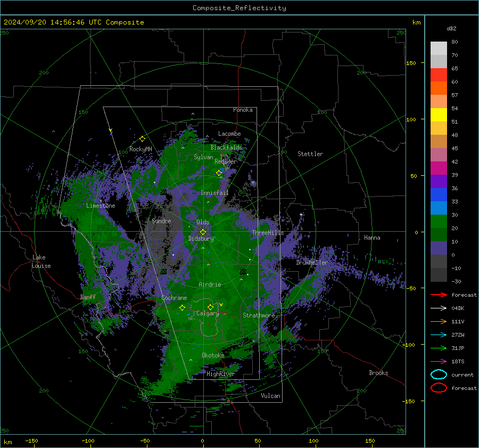479x448 pixels.
Task: Pick the blue 33-36 dBZ swatch
Action: [x=439, y=195]
